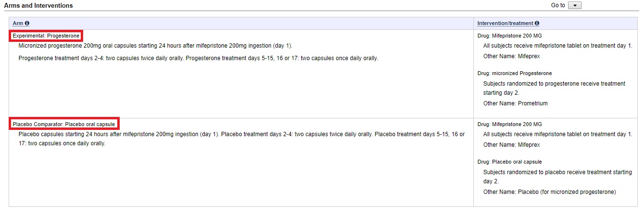Click the Go to label text
The height and width of the screenshot is (217, 644).
click(558, 5)
